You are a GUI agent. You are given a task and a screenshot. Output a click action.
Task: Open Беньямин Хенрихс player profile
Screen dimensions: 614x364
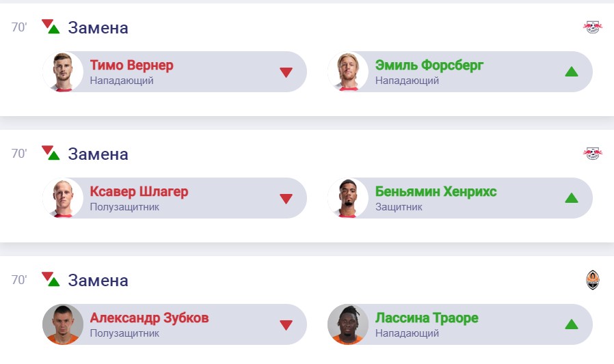(x=436, y=192)
